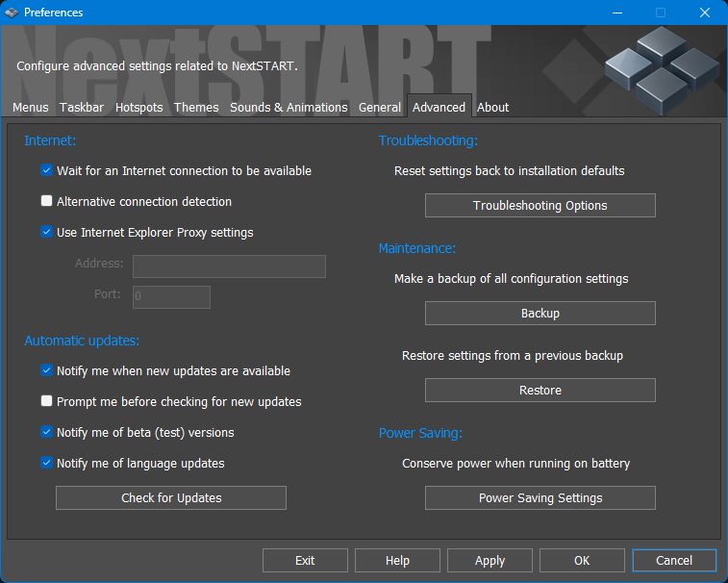Viewport: 728px width, 583px height.
Task: Check Prompt me before checking for updates
Action: pos(46,401)
